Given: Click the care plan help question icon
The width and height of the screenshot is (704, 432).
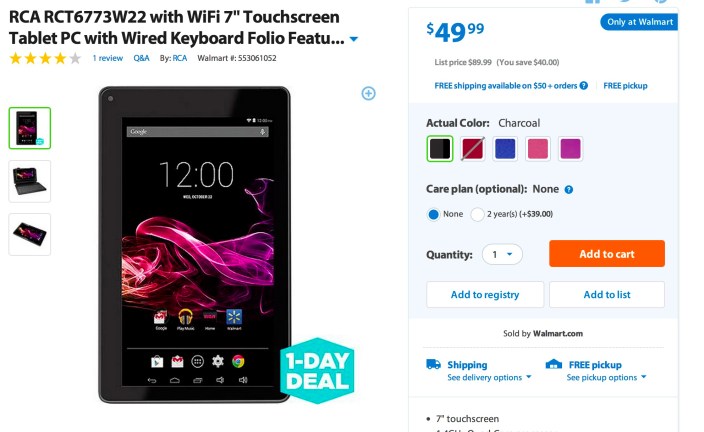Looking at the screenshot, I should (568, 190).
